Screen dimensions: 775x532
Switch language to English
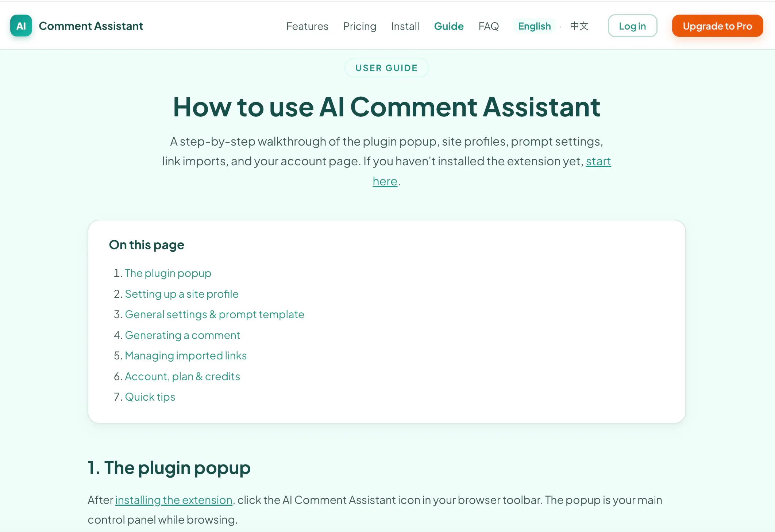(535, 26)
